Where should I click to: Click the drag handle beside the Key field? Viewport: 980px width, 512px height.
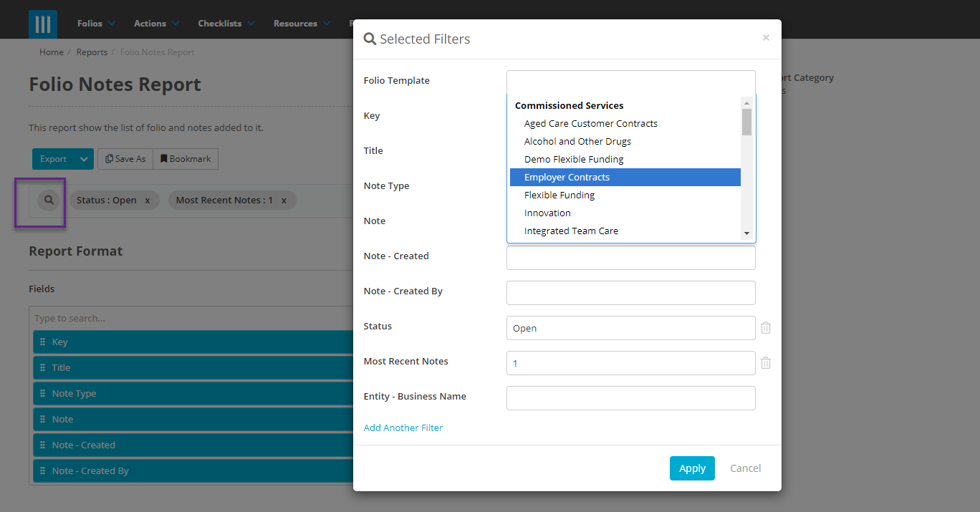[x=44, y=342]
